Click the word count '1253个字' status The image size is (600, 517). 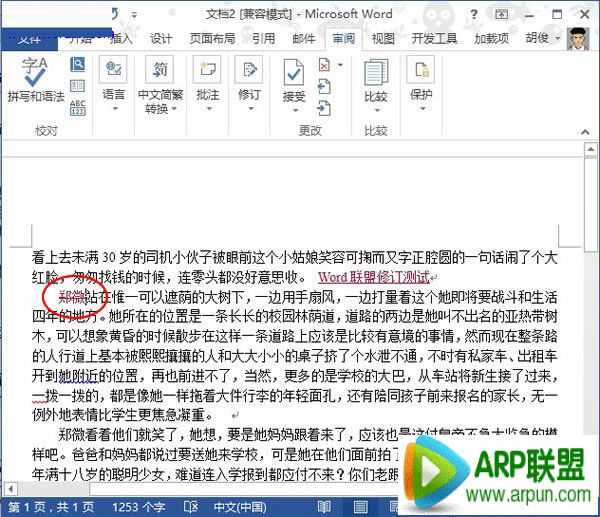coord(139,507)
